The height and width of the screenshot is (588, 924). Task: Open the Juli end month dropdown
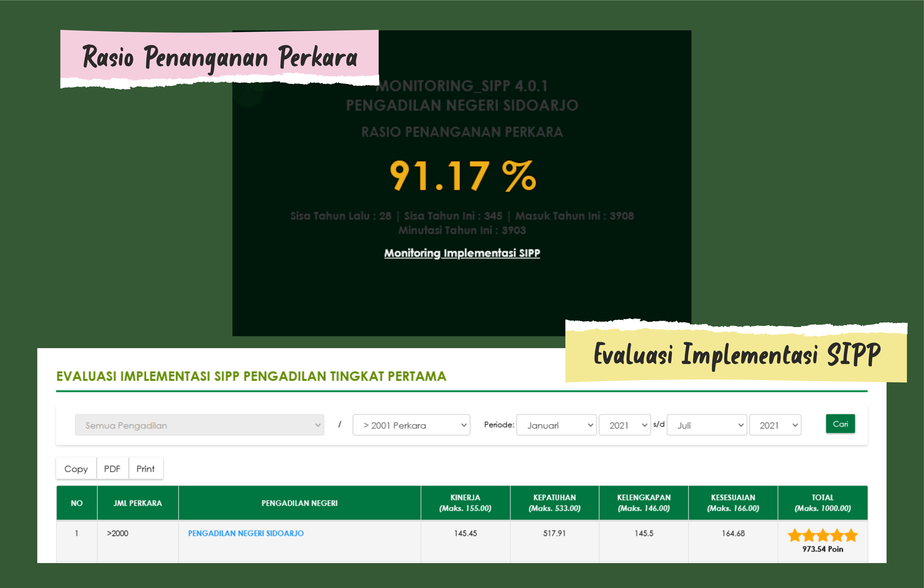(x=707, y=425)
